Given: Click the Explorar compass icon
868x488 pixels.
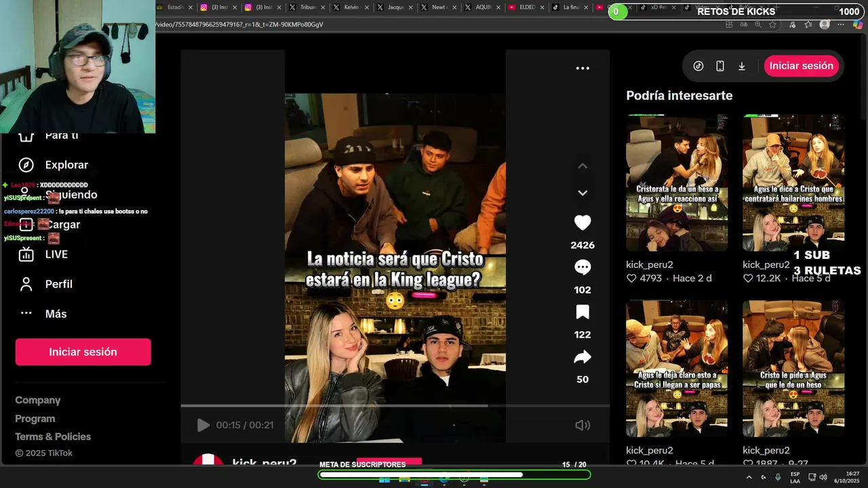Looking at the screenshot, I should coord(26,165).
